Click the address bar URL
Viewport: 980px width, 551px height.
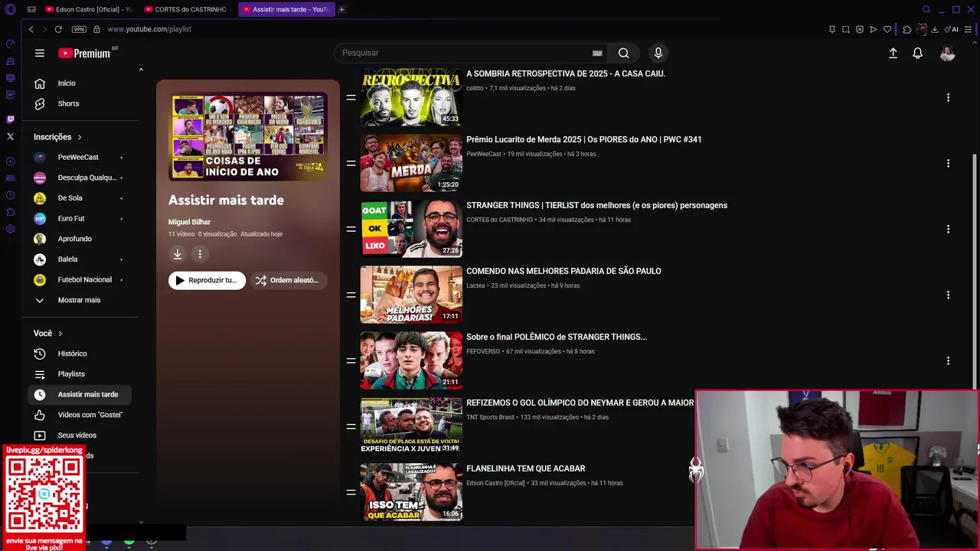click(x=149, y=29)
